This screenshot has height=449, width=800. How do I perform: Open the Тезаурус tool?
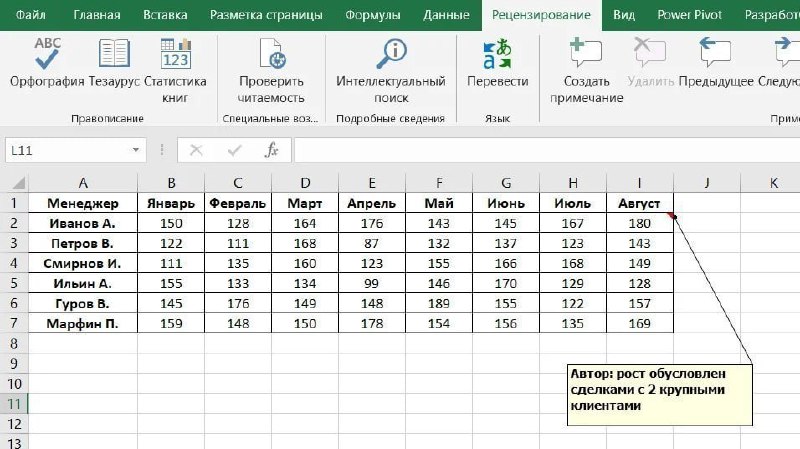[114, 62]
